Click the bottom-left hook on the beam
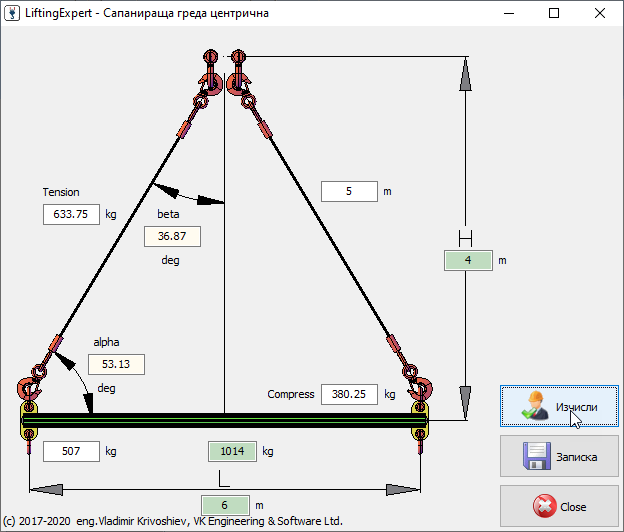624x532 pixels. click(x=27, y=387)
